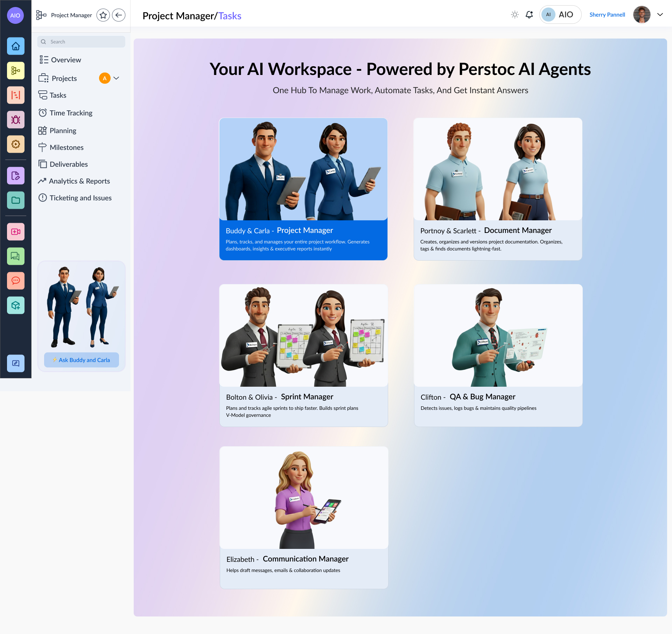Click the orange chat bubble icon
The image size is (672, 634).
click(16, 281)
